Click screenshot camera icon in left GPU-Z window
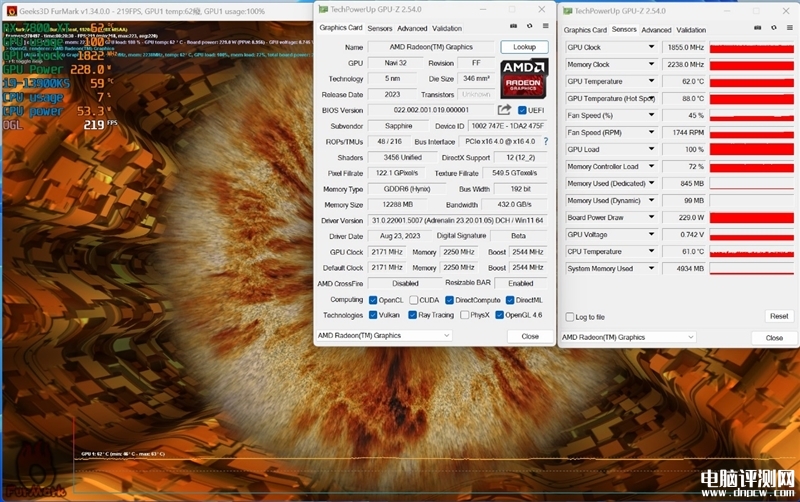 tap(513, 26)
